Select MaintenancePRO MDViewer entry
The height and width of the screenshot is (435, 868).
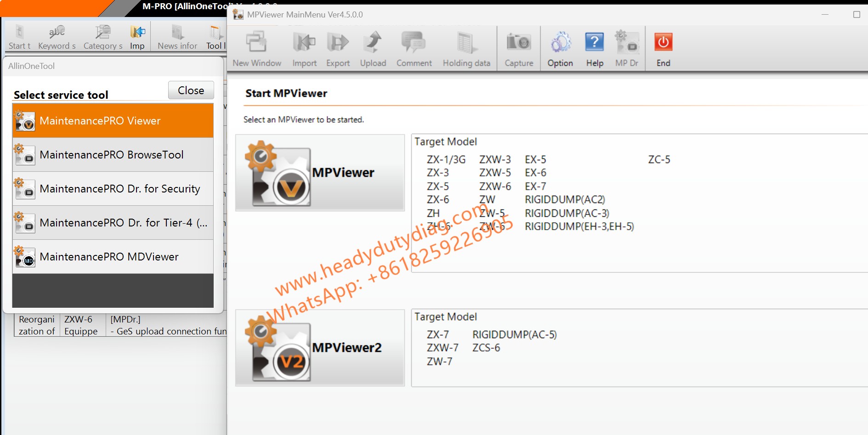pyautogui.click(x=113, y=257)
